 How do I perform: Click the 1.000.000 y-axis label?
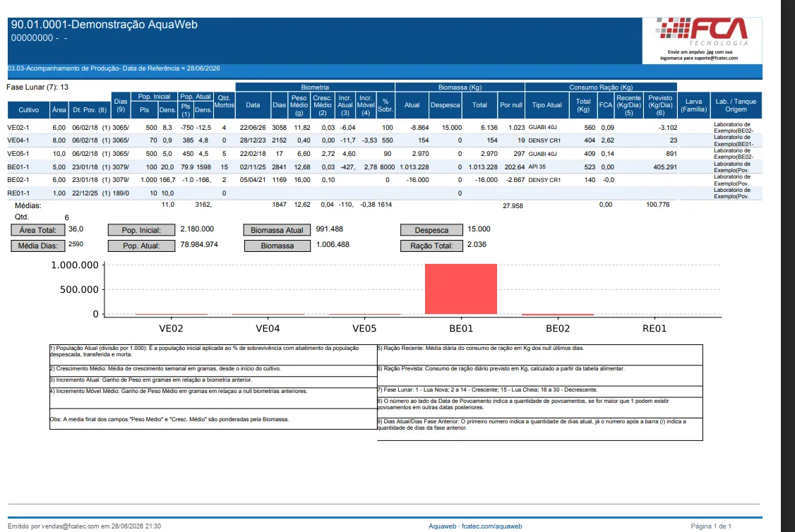coord(75,265)
